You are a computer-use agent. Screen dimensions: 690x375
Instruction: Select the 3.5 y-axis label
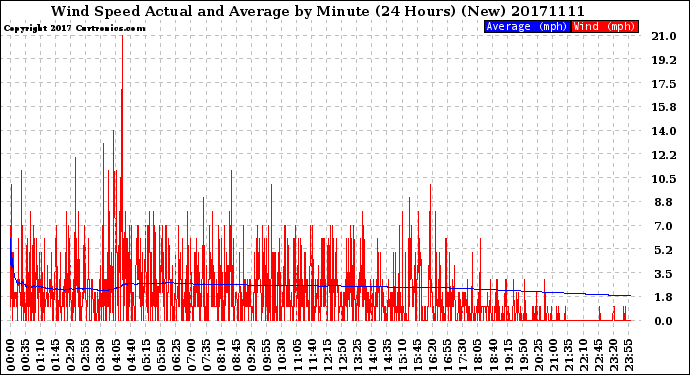[x=664, y=274]
